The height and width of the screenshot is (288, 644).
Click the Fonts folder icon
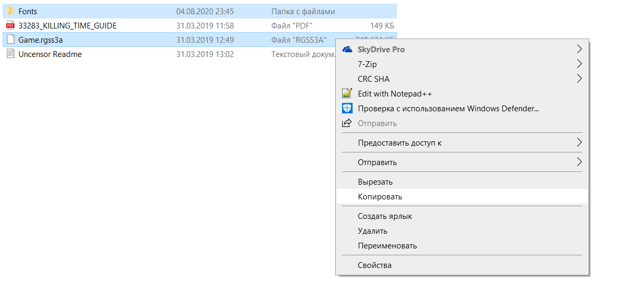11,11
